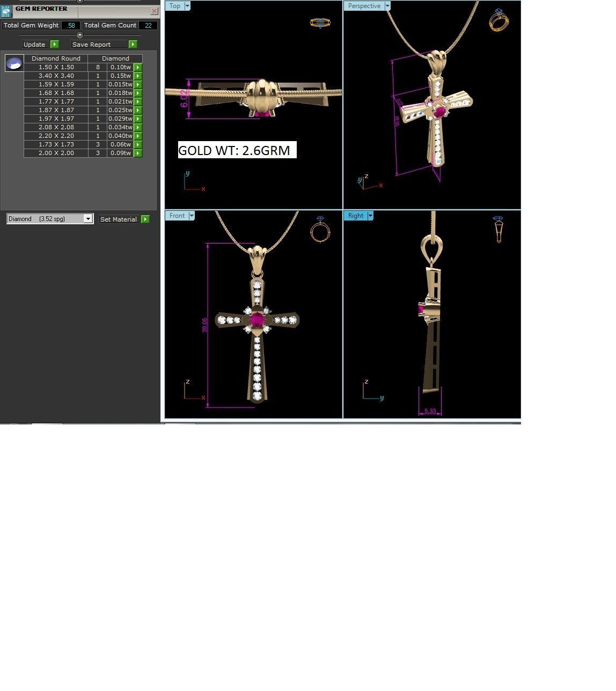This screenshot has width=616, height=691.
Task: Select the 1.97 X 1.97 size cell
Action: 56,119
